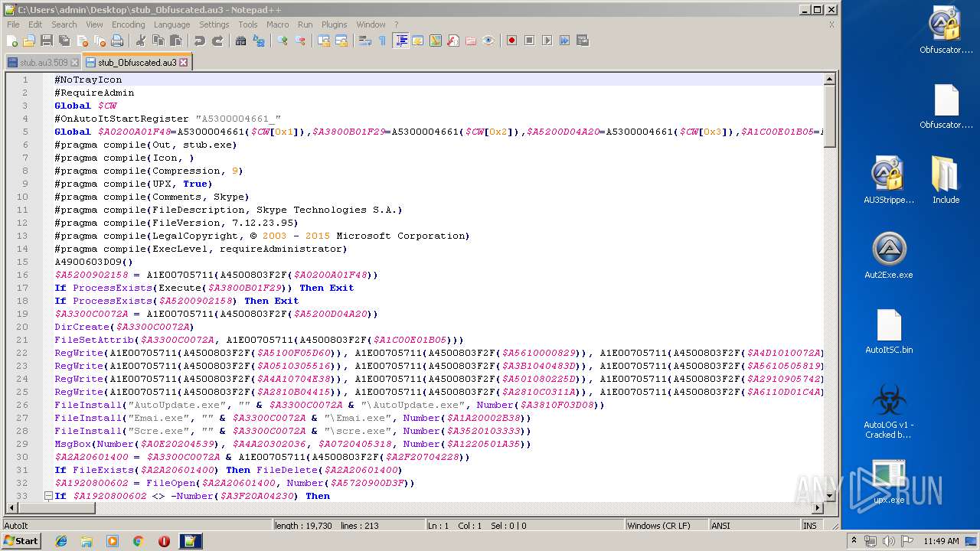The width and height of the screenshot is (980, 551).
Task: Click the Windows (CR LF) status field
Action: click(x=665, y=526)
